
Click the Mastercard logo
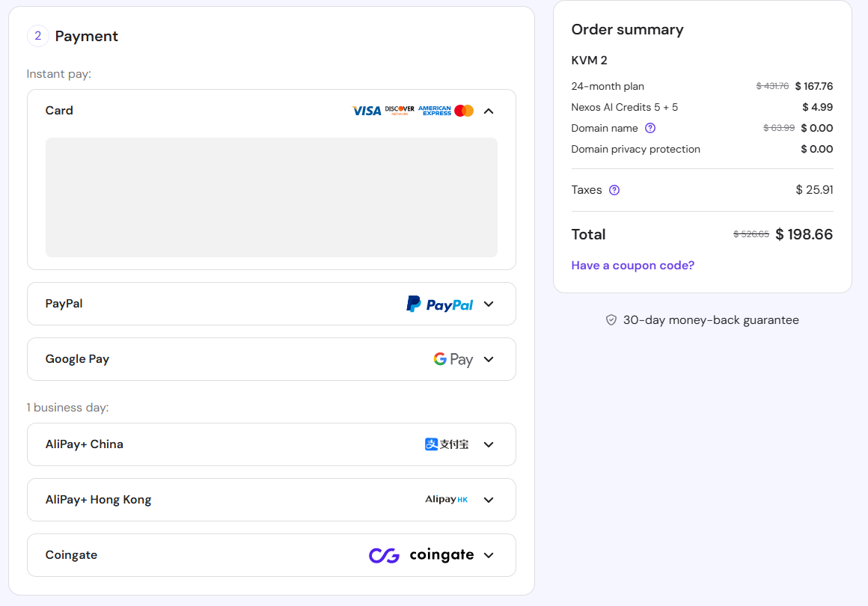coord(464,111)
